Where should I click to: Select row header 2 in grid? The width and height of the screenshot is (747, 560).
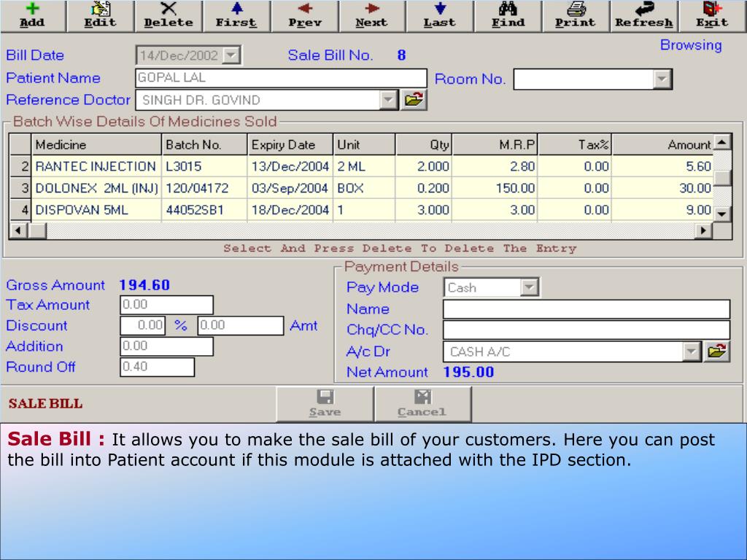point(20,166)
